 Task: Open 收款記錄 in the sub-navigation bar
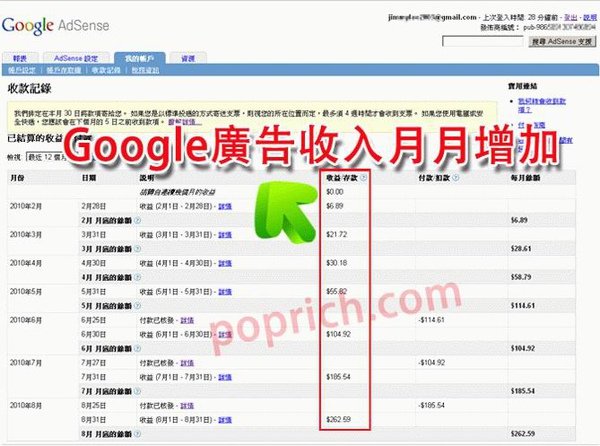(106, 70)
